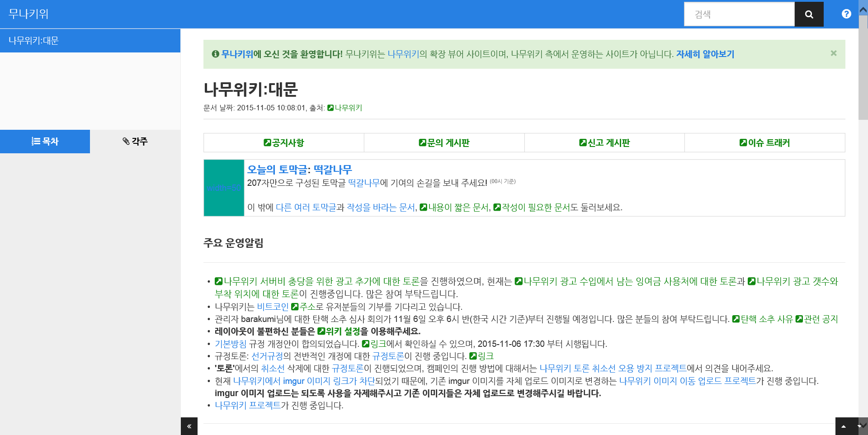Open the 주소 external link
Viewport: 868px width, 435px height.
pos(303,307)
